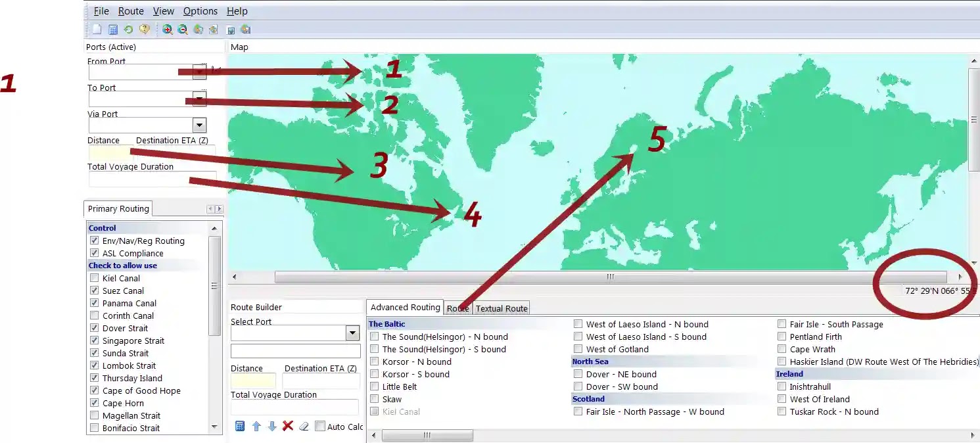Click the globe-on-page toolbar icon
The image size is (980, 443).
tap(213, 29)
